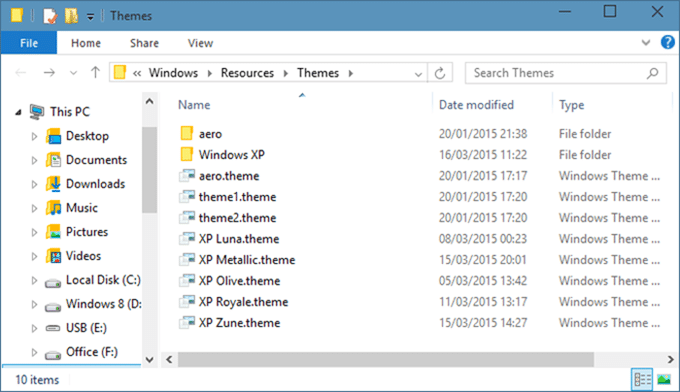Screen dimensions: 680x392
Task: Select Downloads in the navigation pane
Action: [95, 184]
